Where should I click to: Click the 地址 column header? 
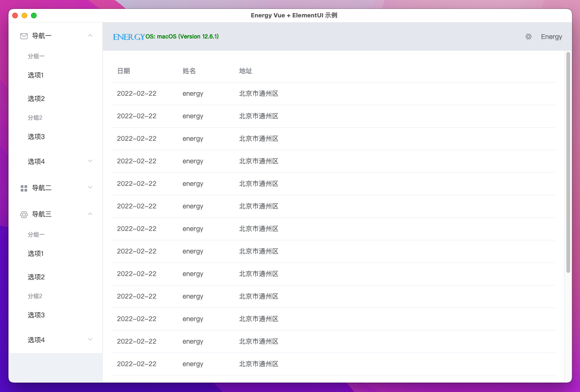coord(246,71)
